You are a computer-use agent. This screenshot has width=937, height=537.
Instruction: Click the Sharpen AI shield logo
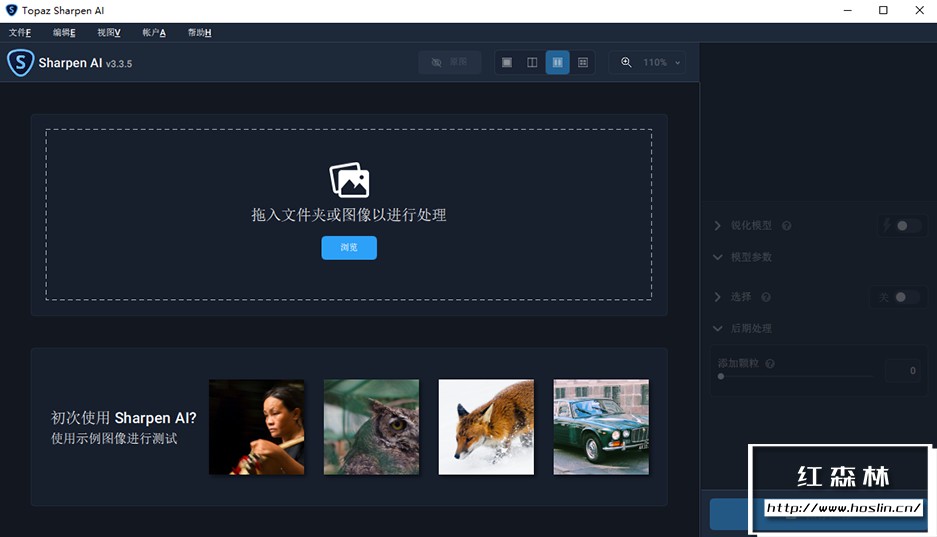point(20,63)
